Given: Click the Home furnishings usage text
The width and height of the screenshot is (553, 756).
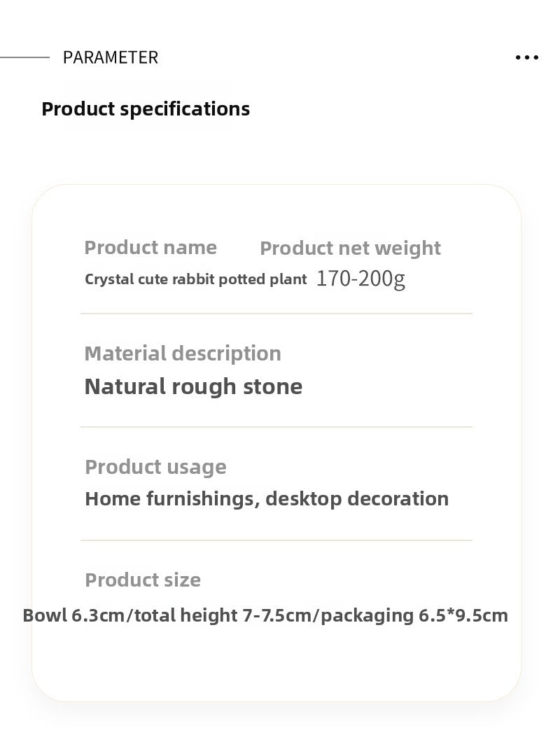Looking at the screenshot, I should (x=171, y=499).
